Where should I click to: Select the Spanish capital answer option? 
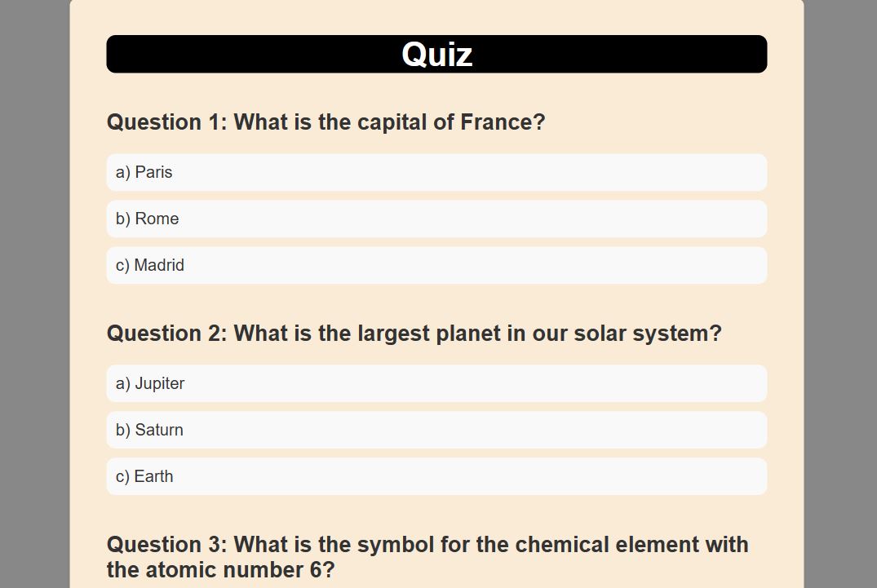(436, 265)
